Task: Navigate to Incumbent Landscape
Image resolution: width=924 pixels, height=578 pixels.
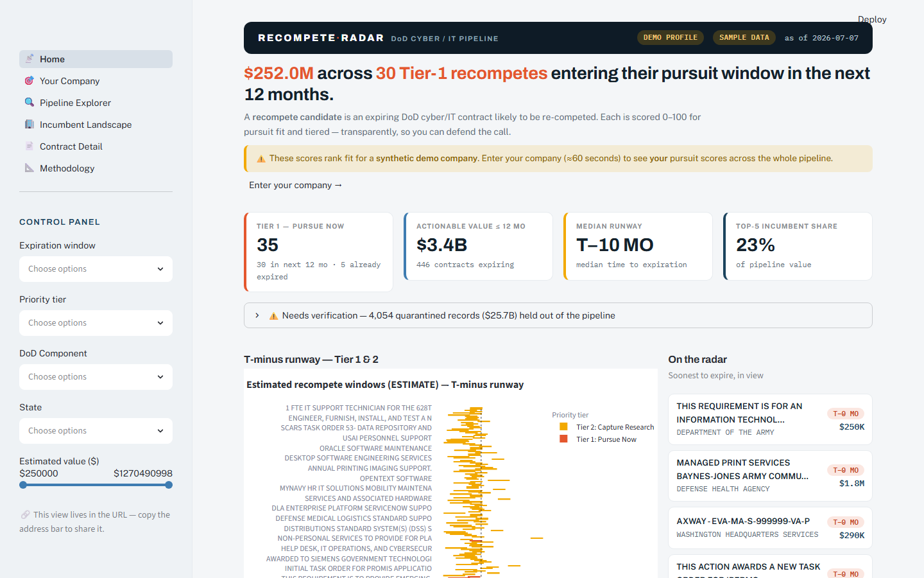Action: [x=96, y=125]
